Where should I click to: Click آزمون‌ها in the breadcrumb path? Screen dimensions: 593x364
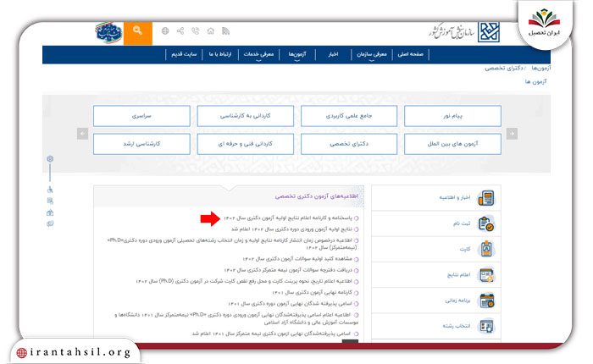tap(541, 68)
